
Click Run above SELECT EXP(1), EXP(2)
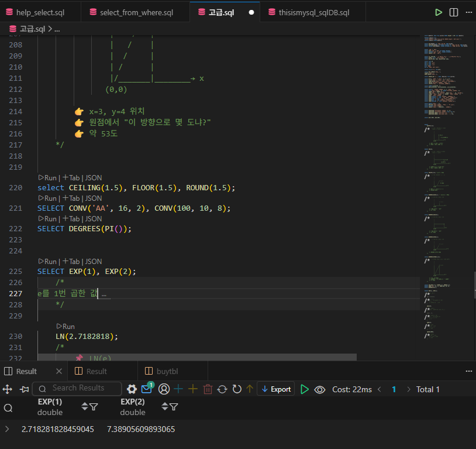coord(48,262)
